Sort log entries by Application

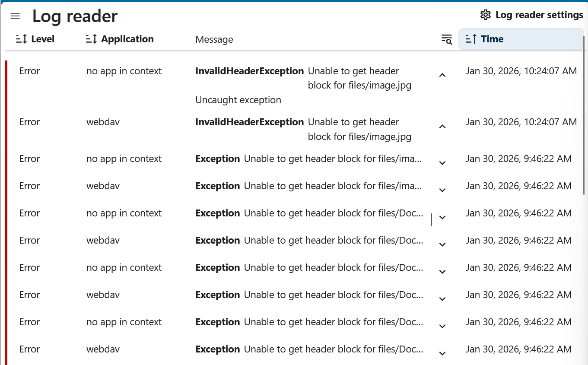[127, 39]
